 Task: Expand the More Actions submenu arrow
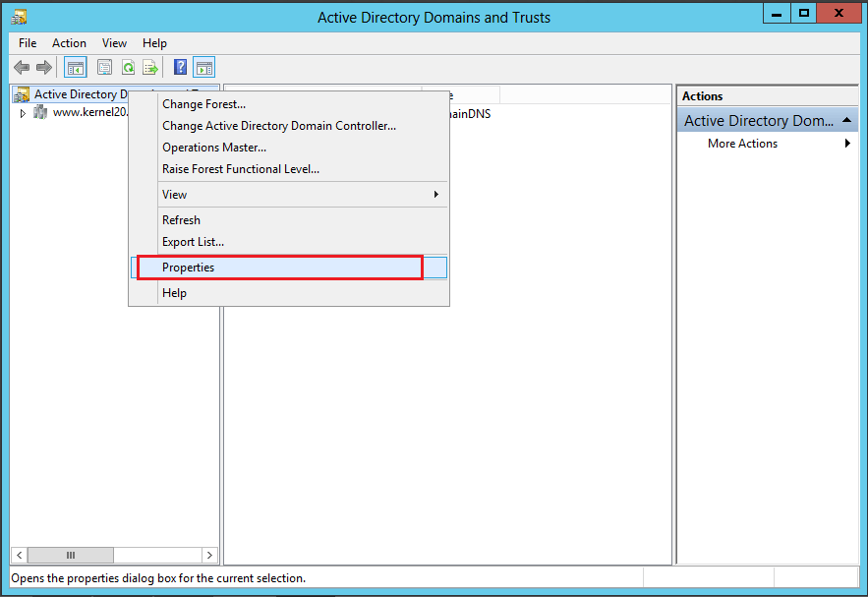(847, 144)
